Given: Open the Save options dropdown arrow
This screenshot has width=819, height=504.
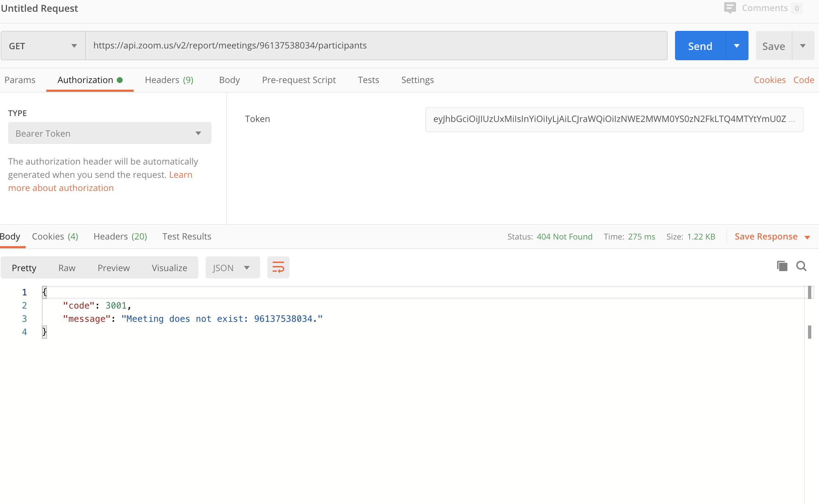Looking at the screenshot, I should 803,46.
